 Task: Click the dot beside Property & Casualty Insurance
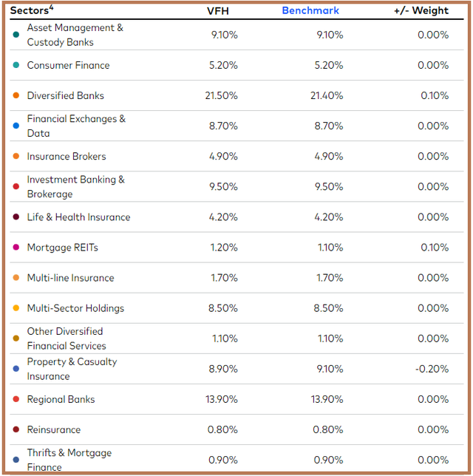[16, 369]
